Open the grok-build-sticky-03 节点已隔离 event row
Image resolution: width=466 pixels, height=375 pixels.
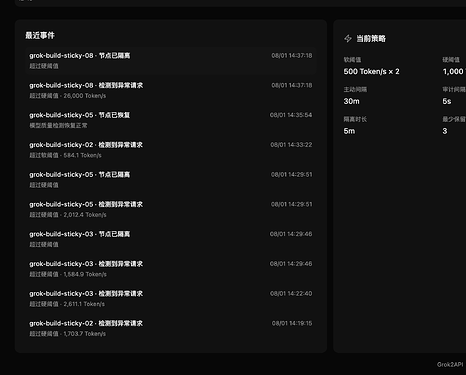click(x=171, y=239)
